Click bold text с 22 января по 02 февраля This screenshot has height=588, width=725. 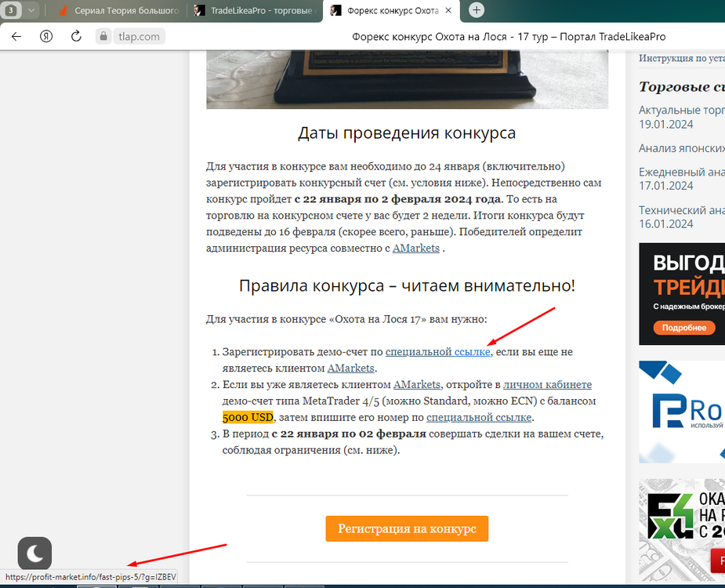(349, 434)
